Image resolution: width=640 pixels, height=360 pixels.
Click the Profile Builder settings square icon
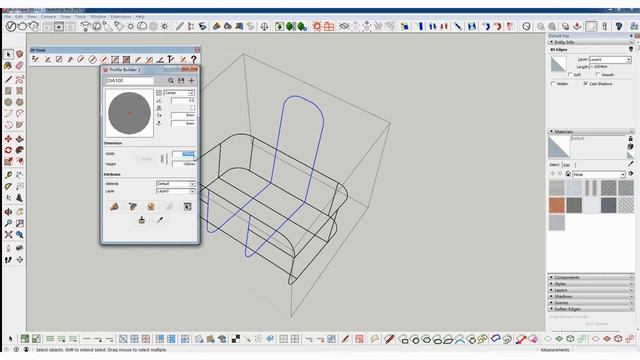[187, 207]
